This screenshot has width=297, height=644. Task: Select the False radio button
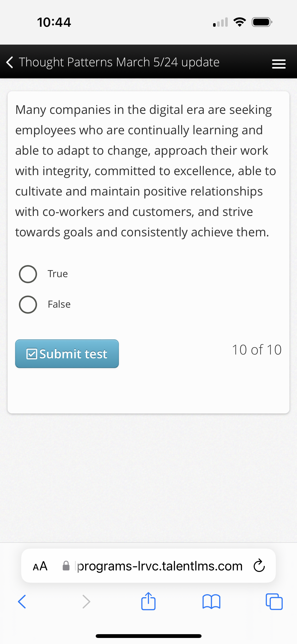pyautogui.click(x=28, y=305)
